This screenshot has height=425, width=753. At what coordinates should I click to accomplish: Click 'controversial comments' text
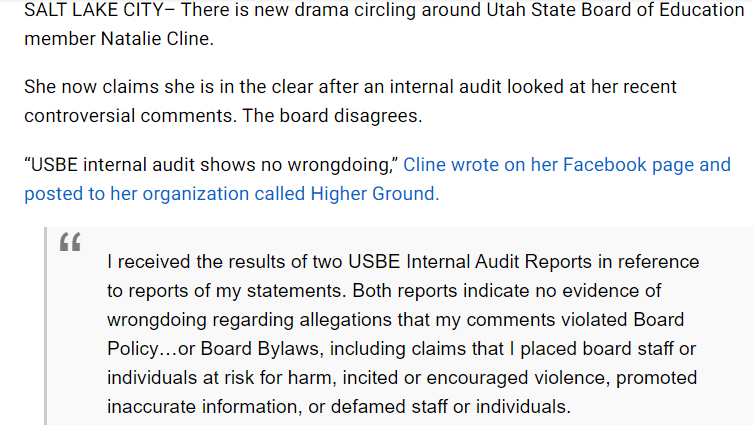point(130,116)
